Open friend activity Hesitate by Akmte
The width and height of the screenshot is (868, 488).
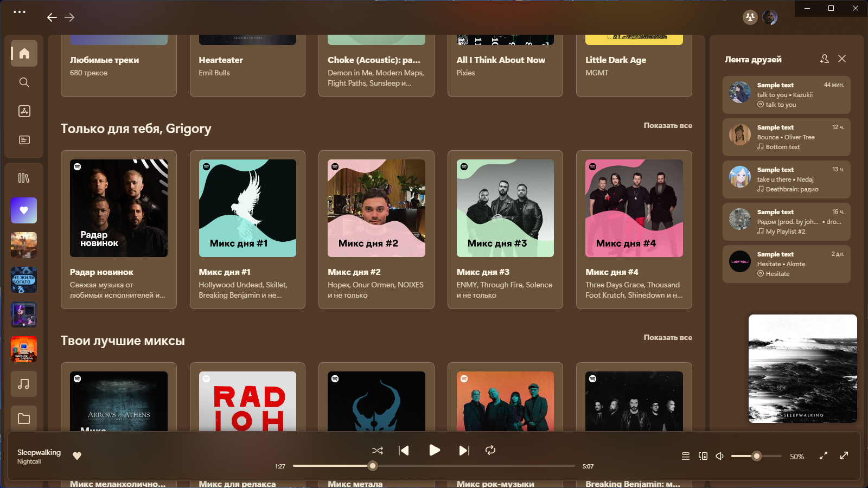pos(787,264)
